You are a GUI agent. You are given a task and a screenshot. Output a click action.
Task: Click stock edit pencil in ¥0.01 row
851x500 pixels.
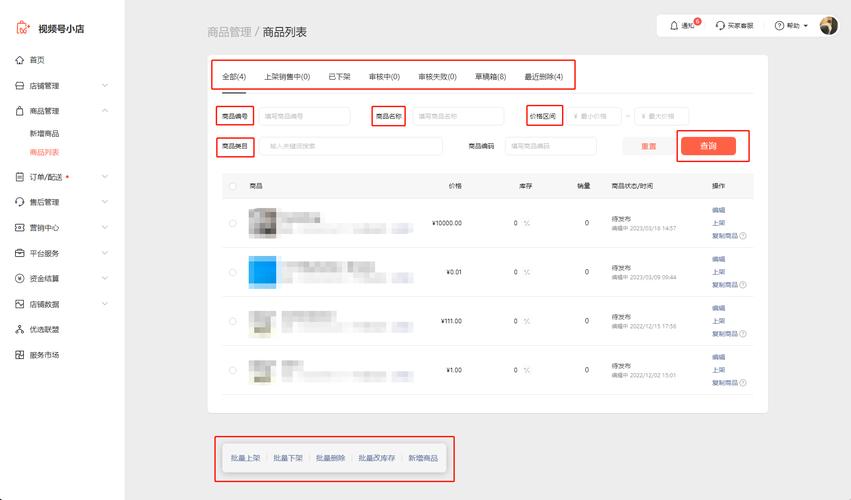pos(526,272)
